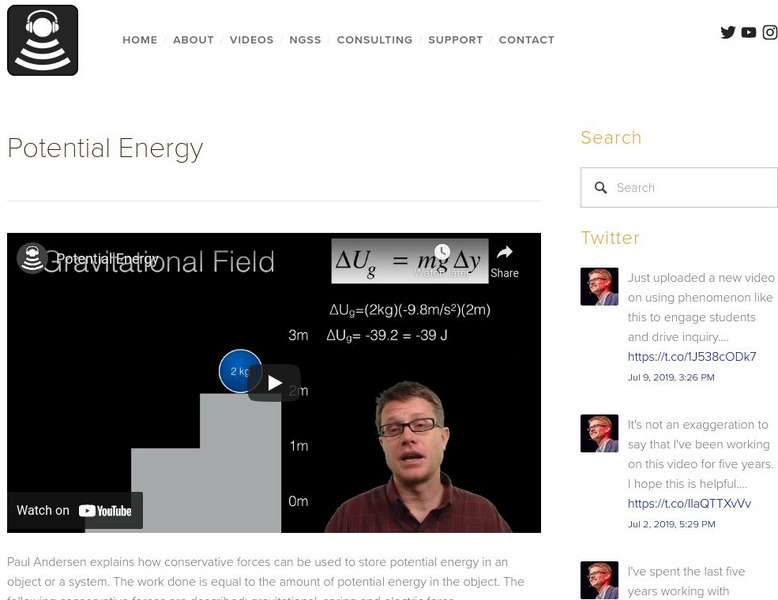Open the t.co/1J538cODk7 tweet link
The width and height of the screenshot is (778, 600).
pos(692,357)
